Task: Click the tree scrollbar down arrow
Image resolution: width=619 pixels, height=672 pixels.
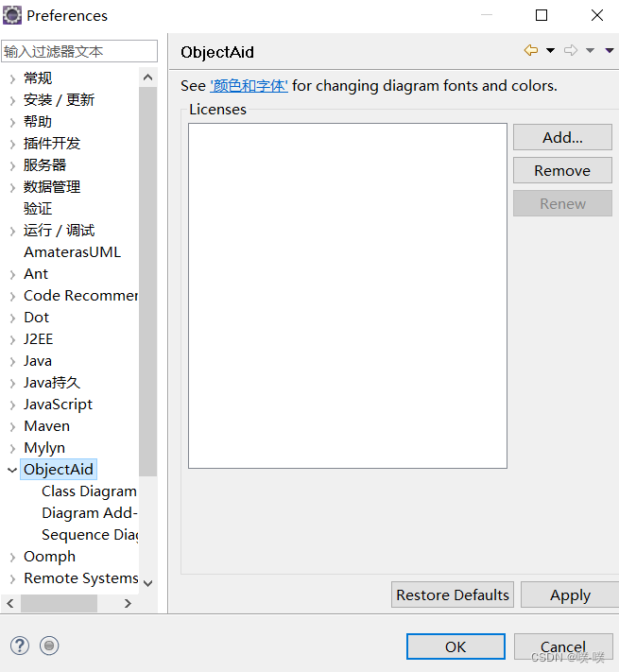Action: pos(147,583)
